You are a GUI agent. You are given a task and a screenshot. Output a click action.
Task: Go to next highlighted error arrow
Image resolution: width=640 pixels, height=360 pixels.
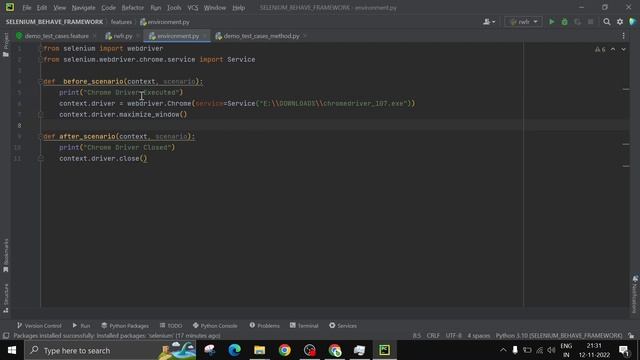click(623, 49)
